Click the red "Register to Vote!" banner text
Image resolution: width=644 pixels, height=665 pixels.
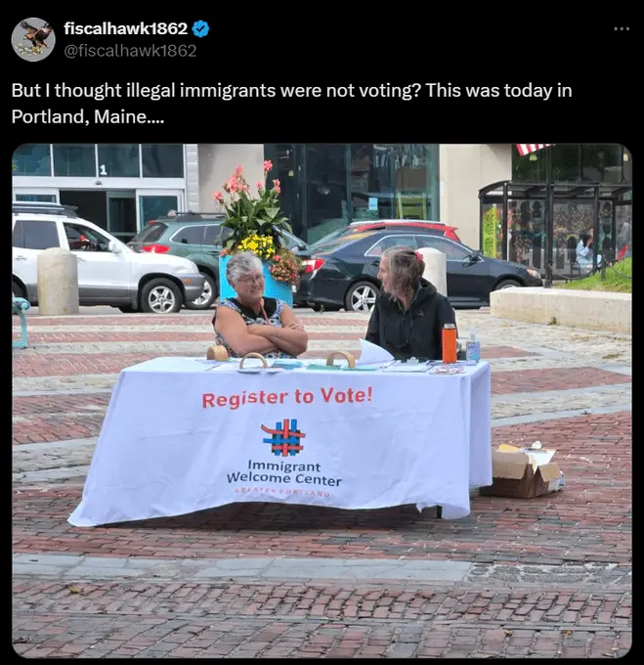(287, 397)
